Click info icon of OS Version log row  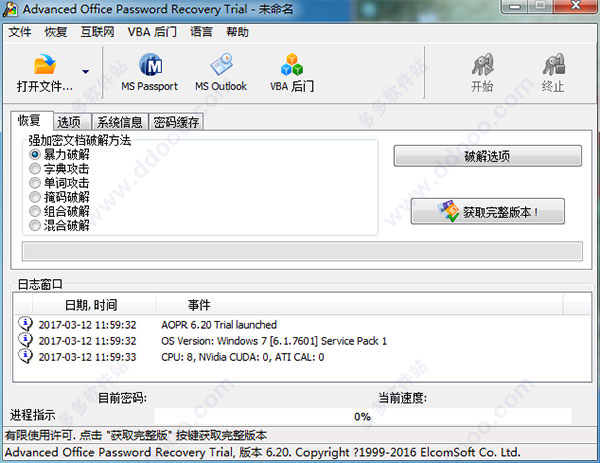pos(26,340)
